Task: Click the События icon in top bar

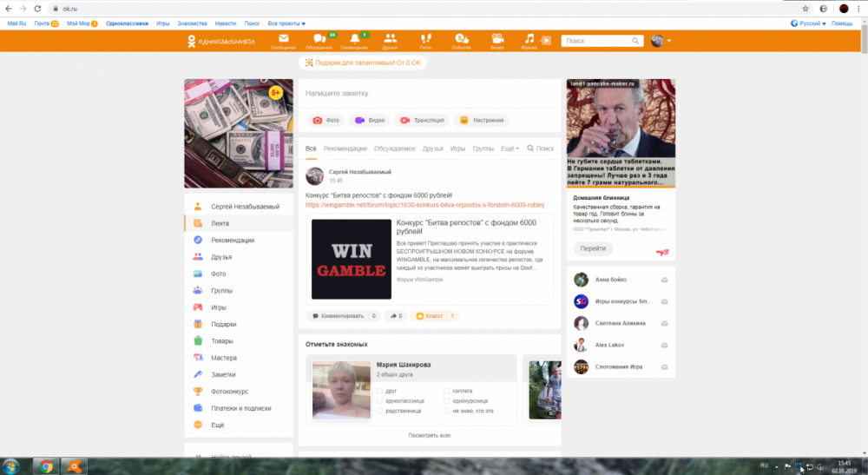Action: pyautogui.click(x=461, y=40)
